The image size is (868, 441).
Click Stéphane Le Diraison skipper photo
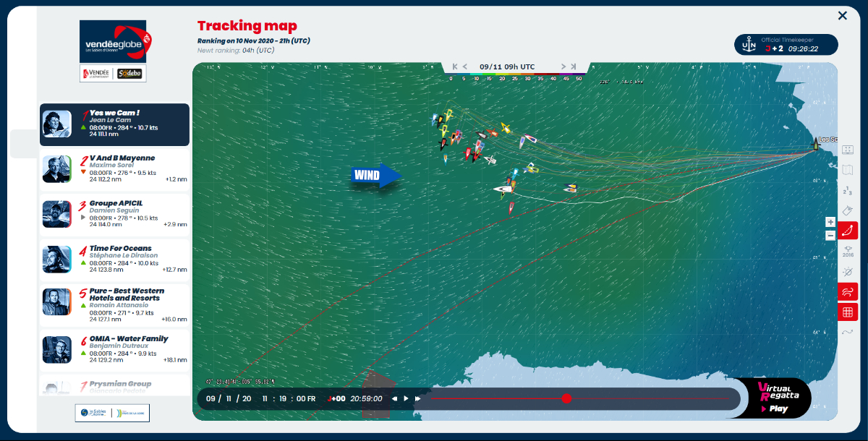(57, 260)
